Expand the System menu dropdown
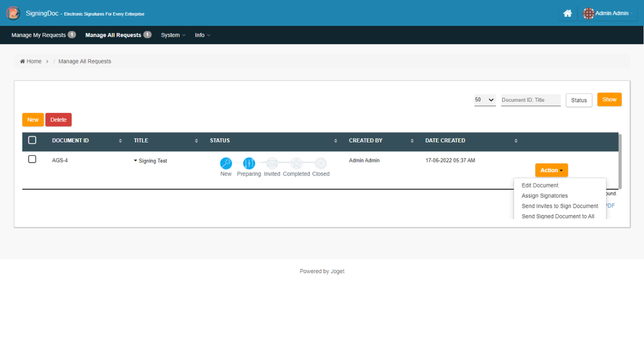 (173, 35)
